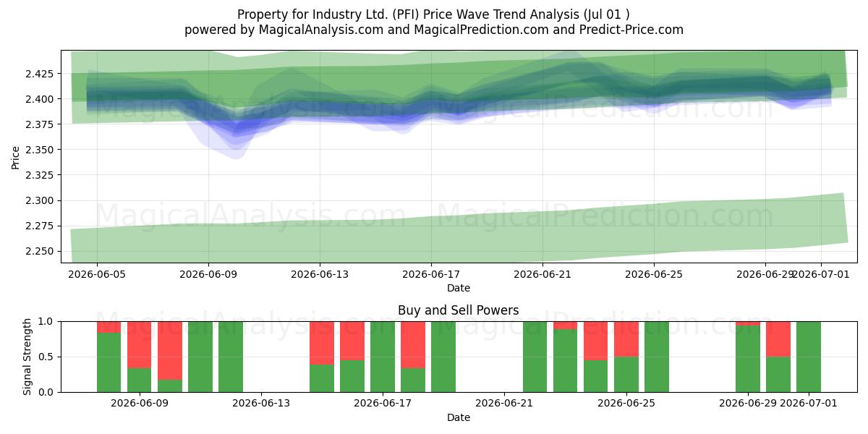The width and height of the screenshot is (868, 434).
Task: Click the 2026-06-05 date tick on price chart
Action: point(97,274)
